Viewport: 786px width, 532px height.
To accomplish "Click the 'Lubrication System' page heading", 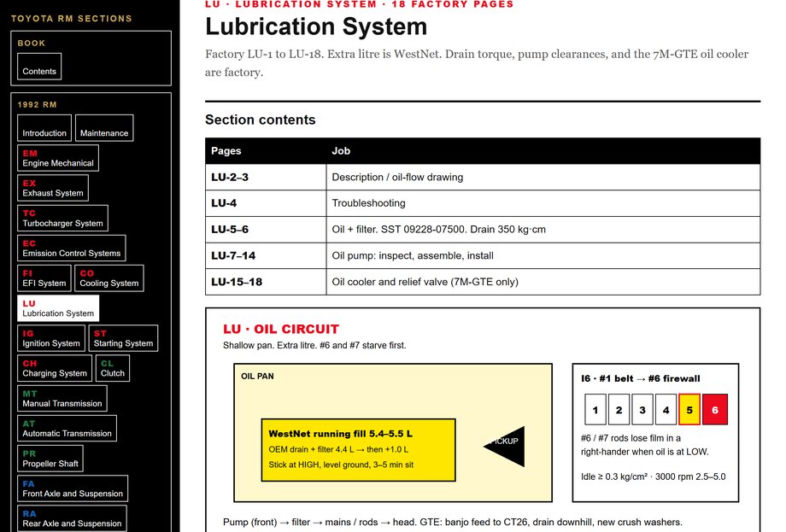I will 316,26.
